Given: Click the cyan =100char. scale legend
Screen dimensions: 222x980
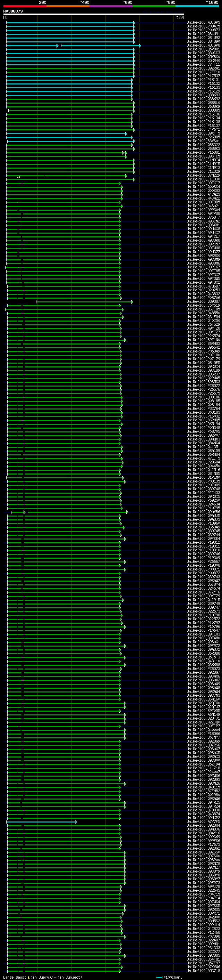Looking at the screenshot, I should (169, 977).
